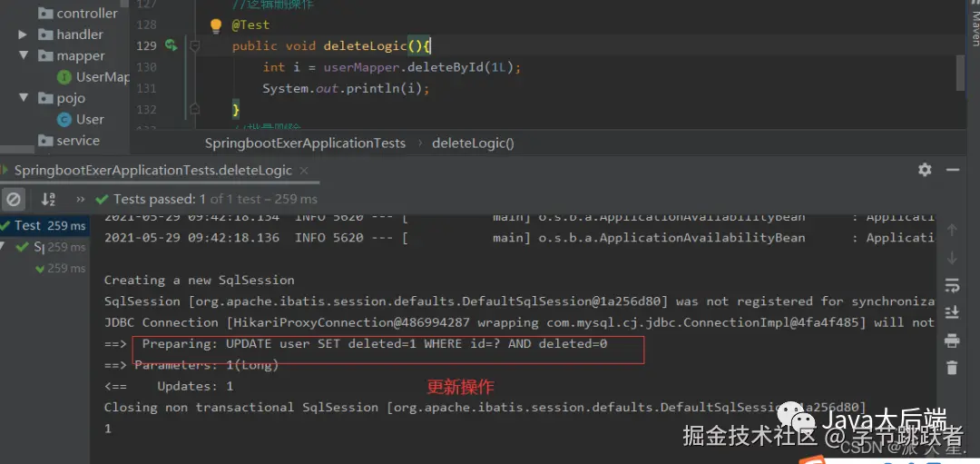Click line number 131 in gutter
980x464 pixels.
[x=146, y=88]
